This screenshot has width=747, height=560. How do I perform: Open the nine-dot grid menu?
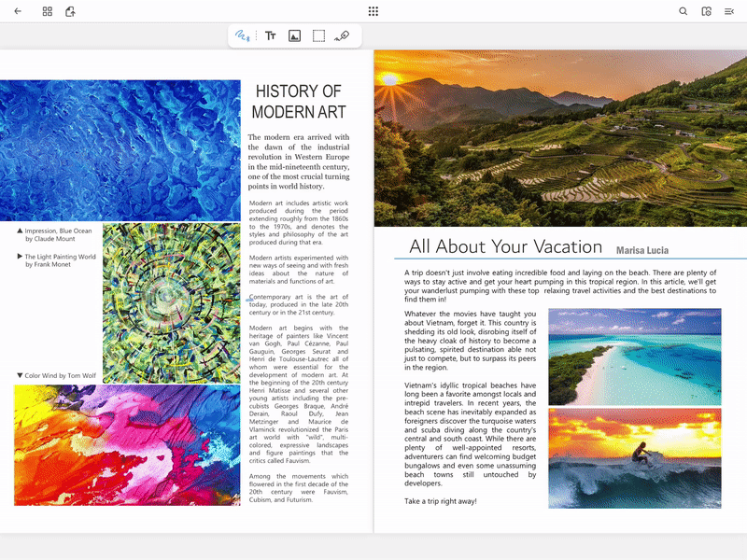point(373,11)
